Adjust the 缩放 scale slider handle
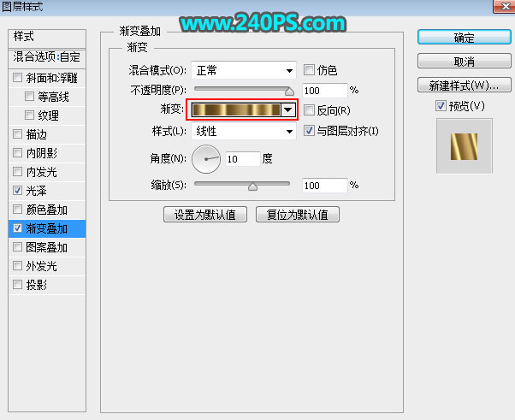This screenshot has height=420, width=515. [252, 186]
